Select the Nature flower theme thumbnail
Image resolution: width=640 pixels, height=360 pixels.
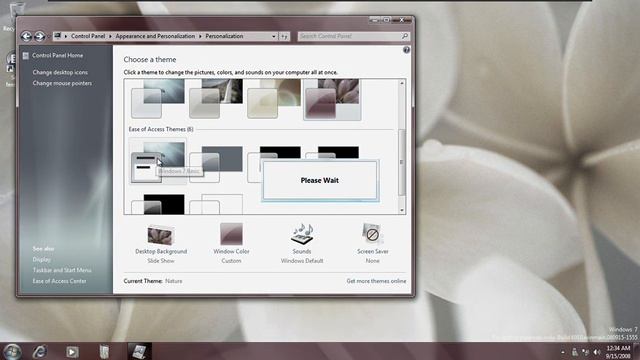point(332,99)
